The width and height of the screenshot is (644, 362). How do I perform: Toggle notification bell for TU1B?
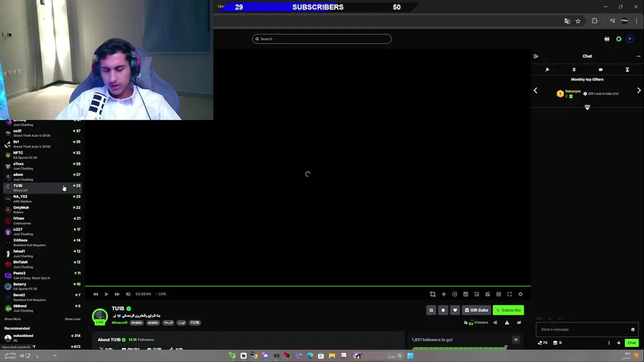(x=443, y=310)
